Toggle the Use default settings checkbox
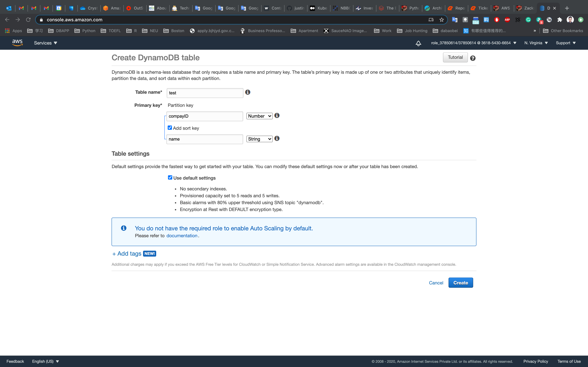Image resolution: width=588 pixels, height=367 pixels. (x=170, y=178)
